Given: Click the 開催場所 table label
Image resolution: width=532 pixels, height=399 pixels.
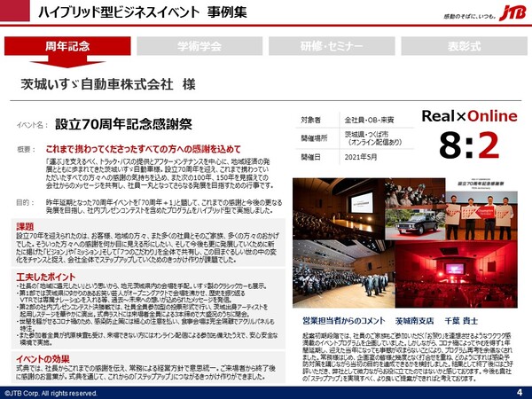Looking at the screenshot, I should (314, 138).
